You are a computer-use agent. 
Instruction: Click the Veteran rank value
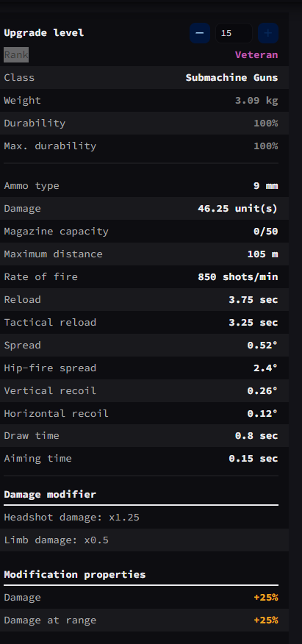(x=256, y=55)
